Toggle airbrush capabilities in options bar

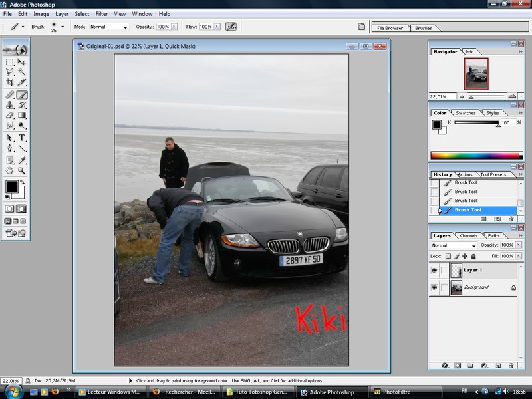click(x=231, y=27)
